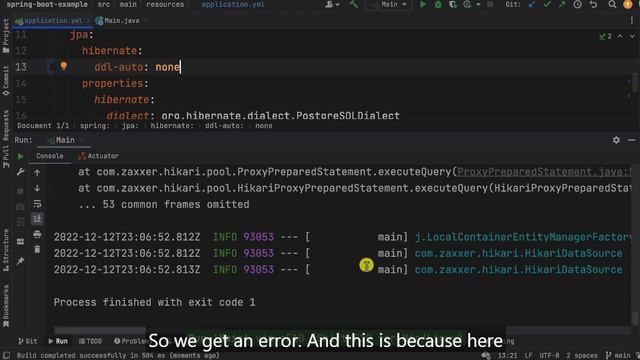This screenshot has width=640, height=360.
Task: Update project using Git blue arrow
Action: point(532,4)
